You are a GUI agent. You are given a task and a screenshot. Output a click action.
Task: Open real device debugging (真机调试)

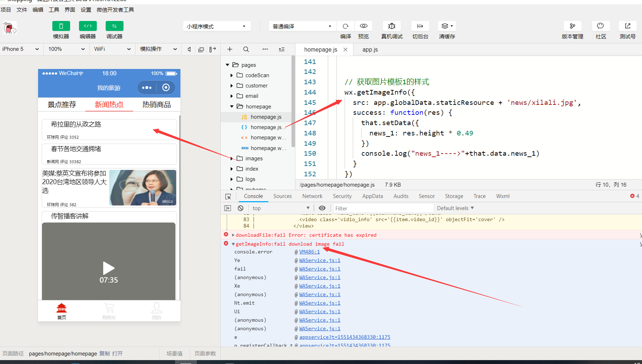[x=391, y=26]
